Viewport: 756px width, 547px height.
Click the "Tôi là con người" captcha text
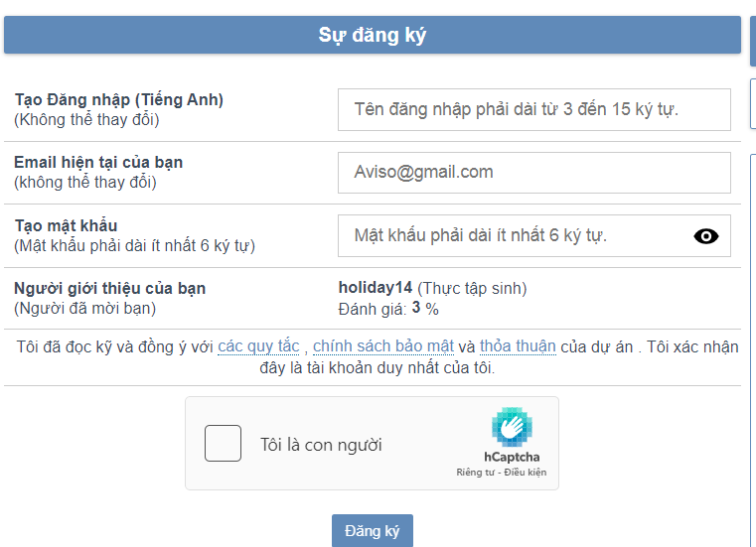(321, 445)
